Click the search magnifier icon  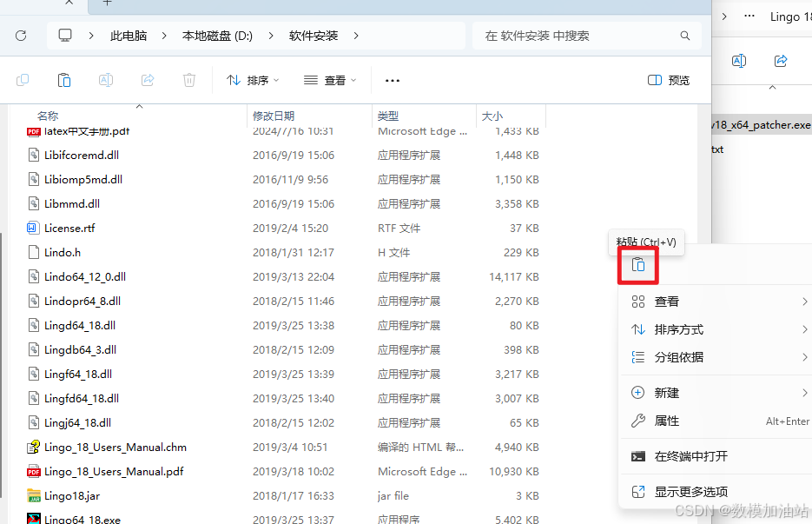684,36
